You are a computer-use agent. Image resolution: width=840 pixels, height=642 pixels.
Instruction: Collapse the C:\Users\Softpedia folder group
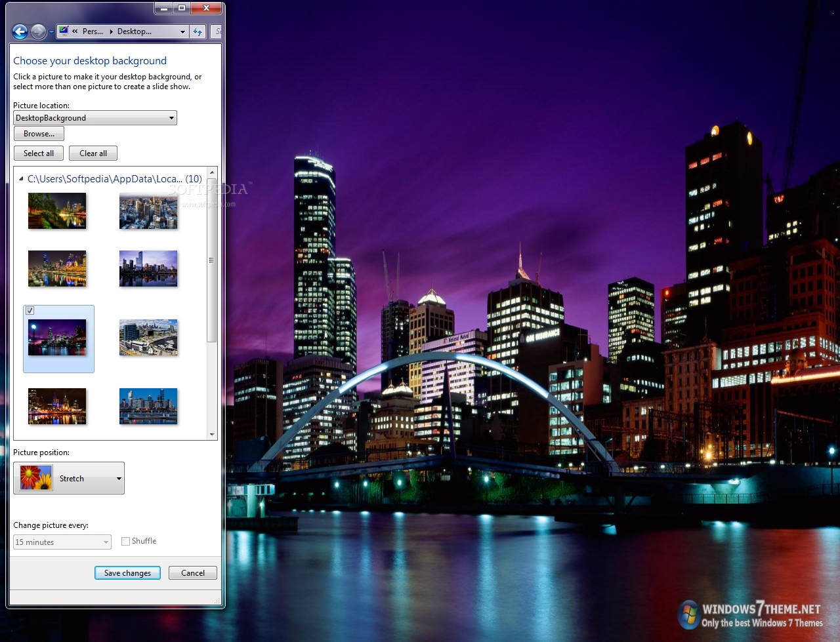tap(21, 178)
